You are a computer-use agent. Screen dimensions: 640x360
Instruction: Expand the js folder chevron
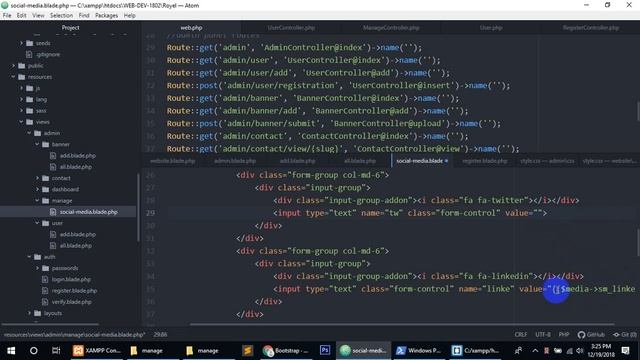point(21,88)
